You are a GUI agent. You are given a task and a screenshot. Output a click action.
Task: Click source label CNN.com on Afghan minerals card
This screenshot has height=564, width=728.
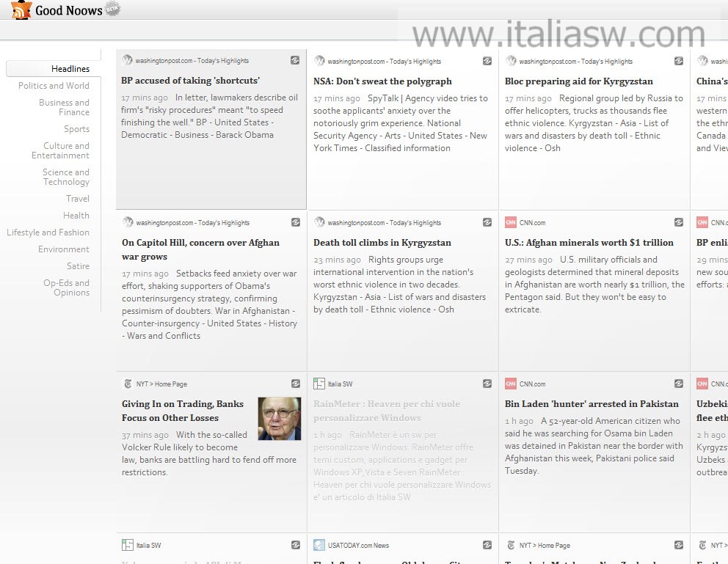(x=533, y=223)
